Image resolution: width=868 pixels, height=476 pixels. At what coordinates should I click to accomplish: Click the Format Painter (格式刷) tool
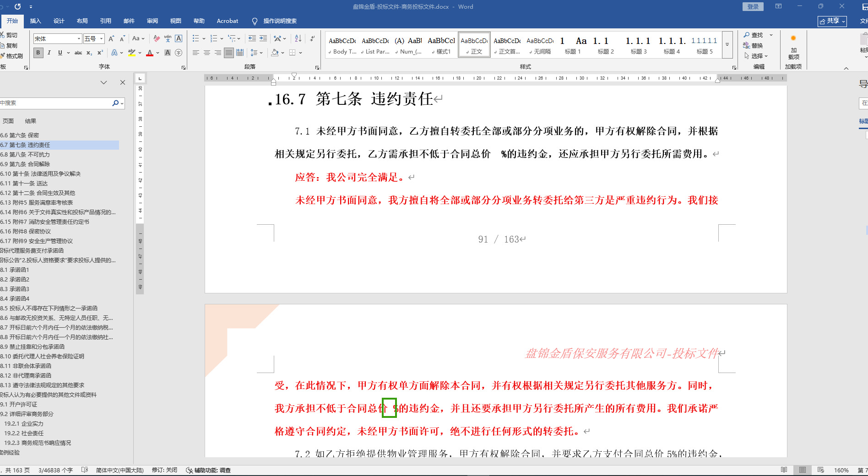coord(12,56)
